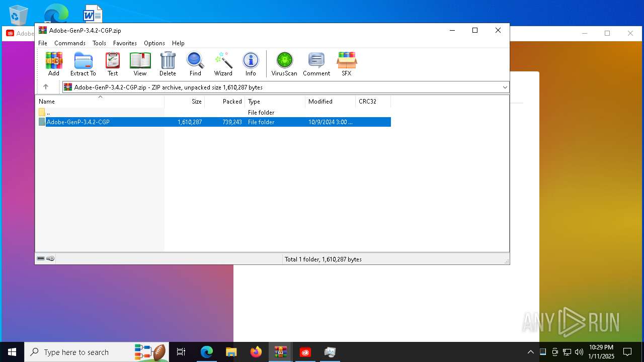Launch Edge from the taskbar
Viewport: 644px width, 362px height.
pos(207,352)
